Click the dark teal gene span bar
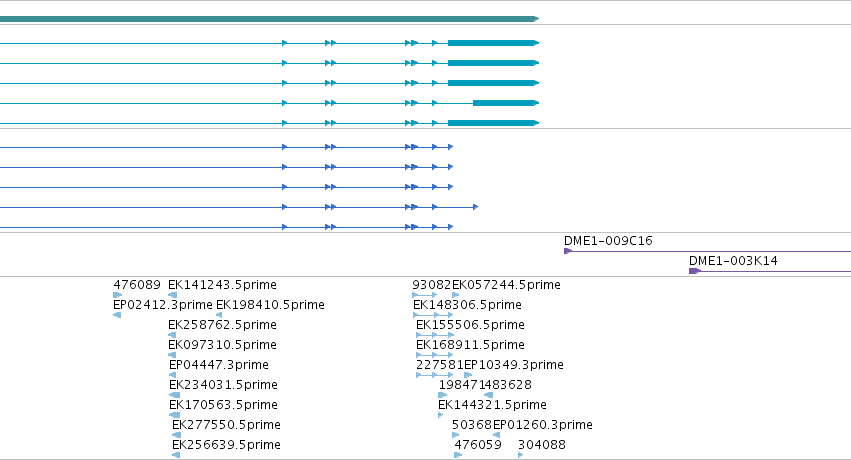The height and width of the screenshot is (460, 851). click(269, 19)
